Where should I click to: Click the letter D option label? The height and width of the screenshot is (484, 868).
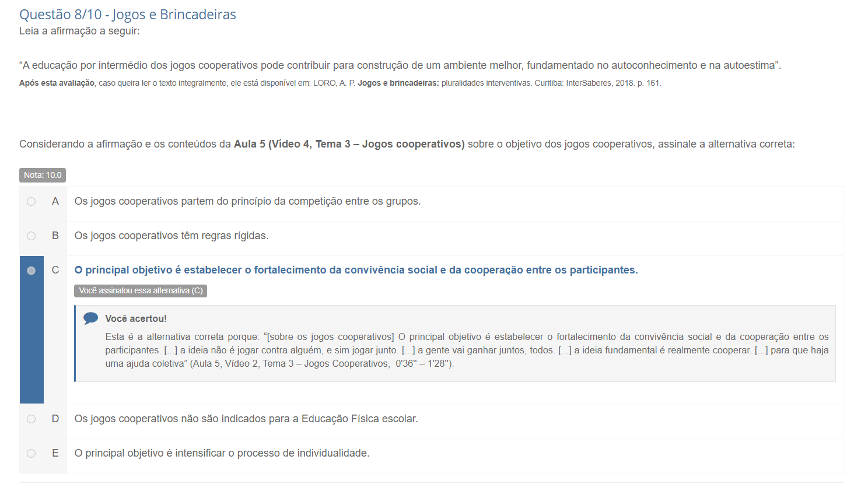(55, 419)
